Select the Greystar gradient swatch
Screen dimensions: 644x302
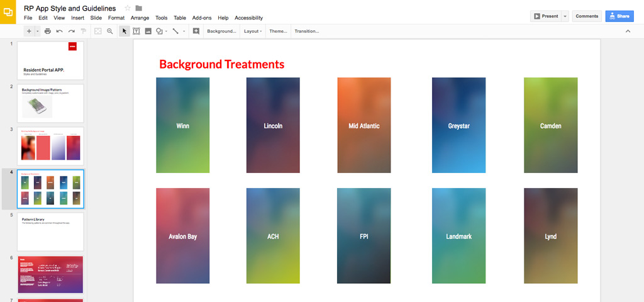coord(458,125)
